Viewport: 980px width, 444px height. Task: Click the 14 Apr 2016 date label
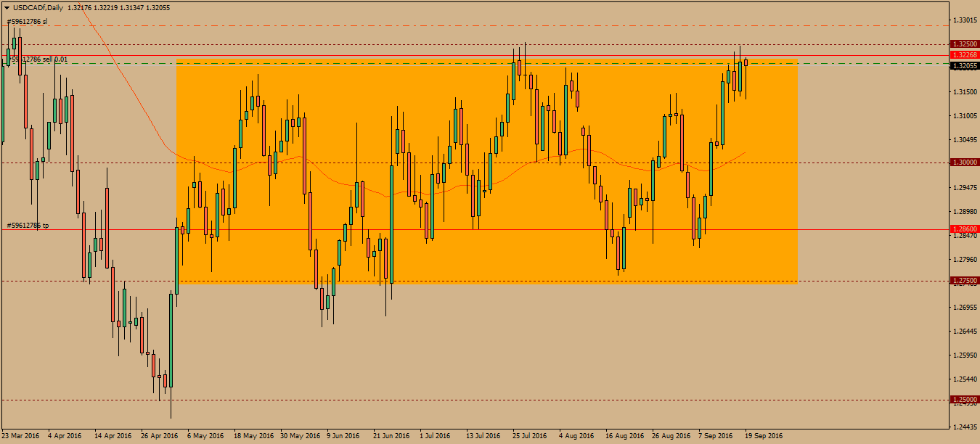(113, 436)
